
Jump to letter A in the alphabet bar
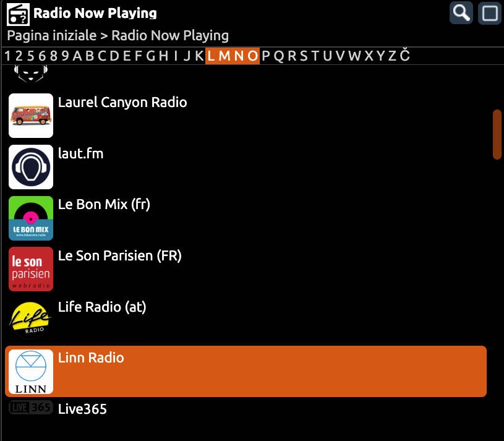77,56
